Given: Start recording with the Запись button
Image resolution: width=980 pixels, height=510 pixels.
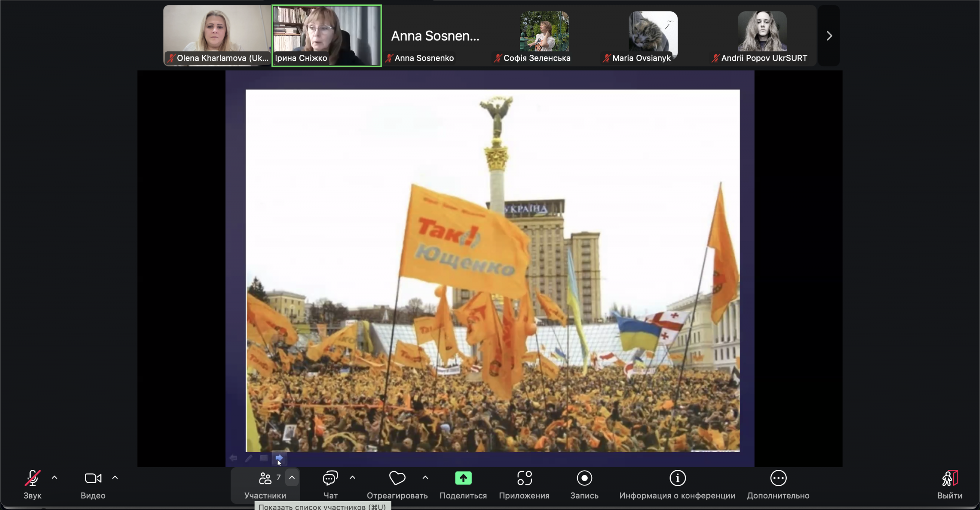Looking at the screenshot, I should click(x=584, y=478).
